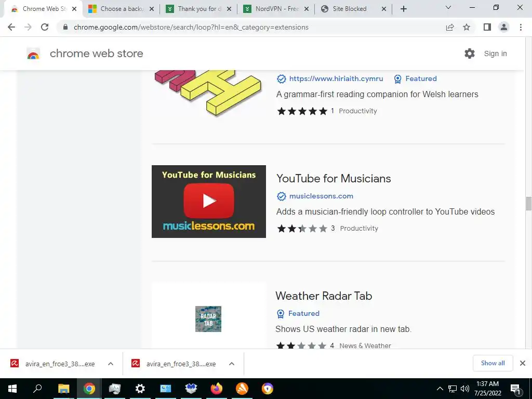Click verified badge icon beside musiclessons.com

click(x=281, y=196)
